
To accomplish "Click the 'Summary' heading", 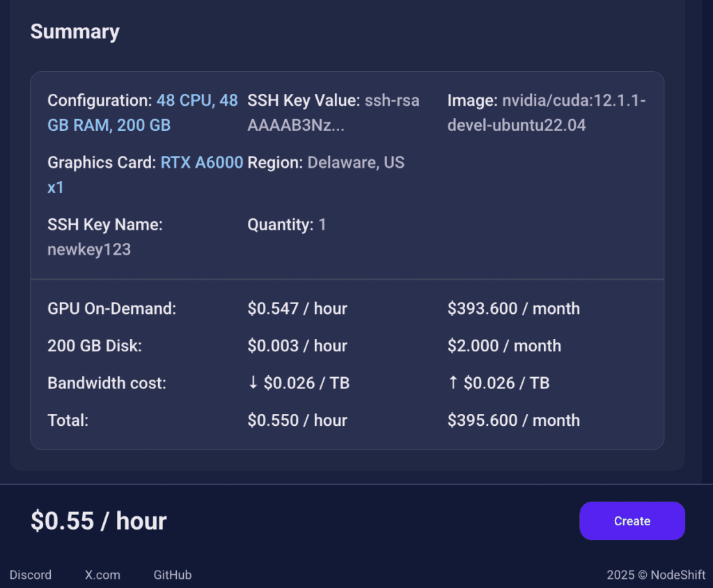I will (75, 32).
